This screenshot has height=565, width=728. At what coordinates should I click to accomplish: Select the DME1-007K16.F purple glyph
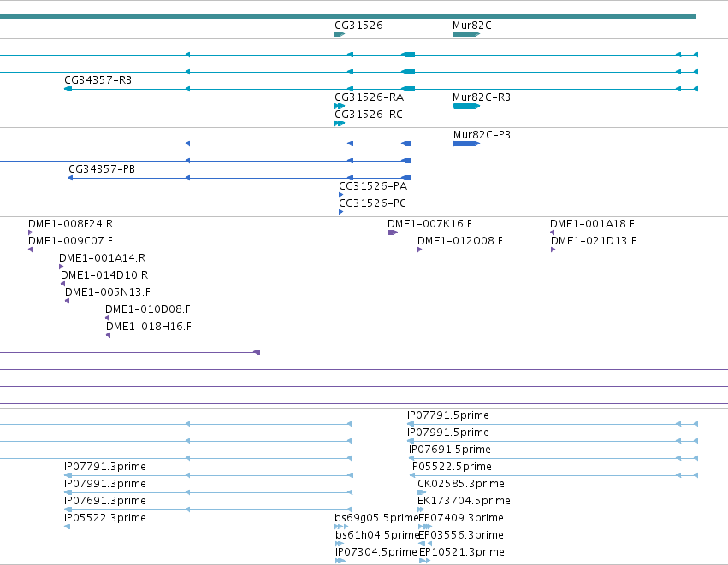393,232
